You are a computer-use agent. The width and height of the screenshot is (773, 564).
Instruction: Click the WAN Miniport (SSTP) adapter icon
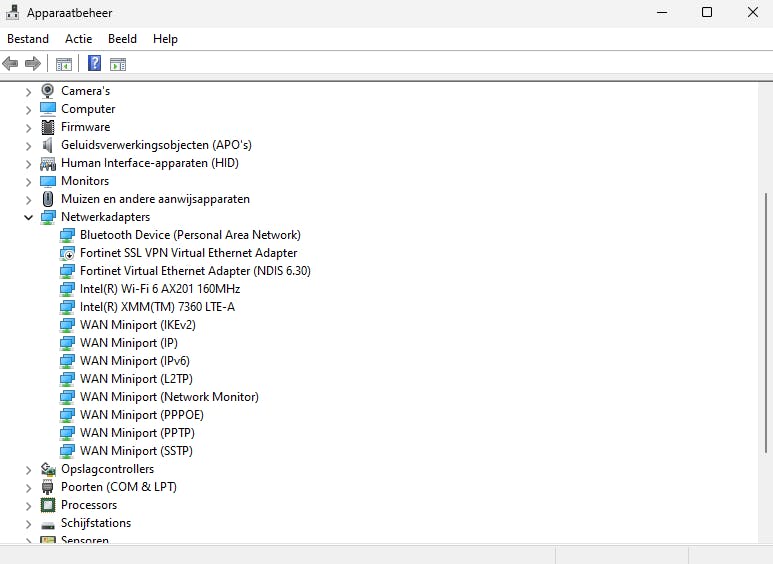coord(67,451)
